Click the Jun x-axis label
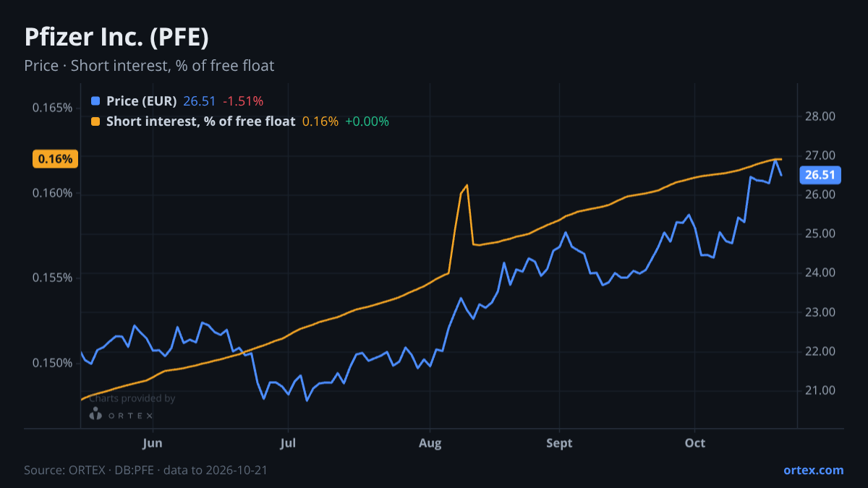This screenshot has height=488, width=868. [x=153, y=442]
